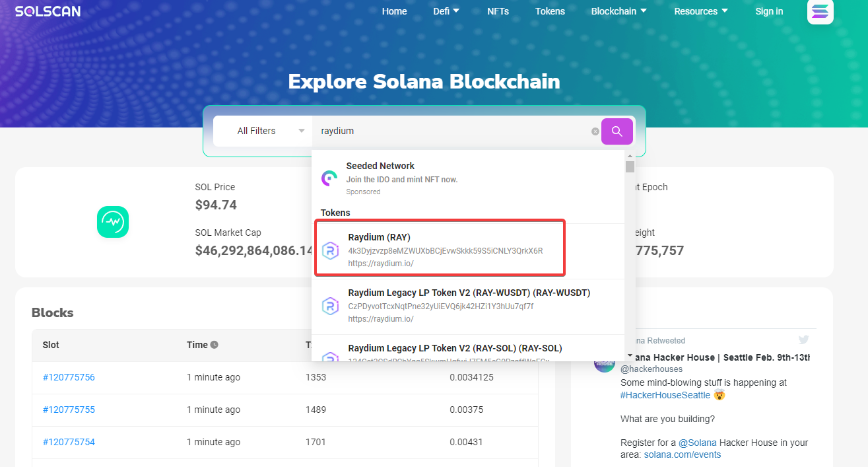This screenshot has height=467, width=868.
Task: Click the green SOL price pulse icon
Action: 113,222
